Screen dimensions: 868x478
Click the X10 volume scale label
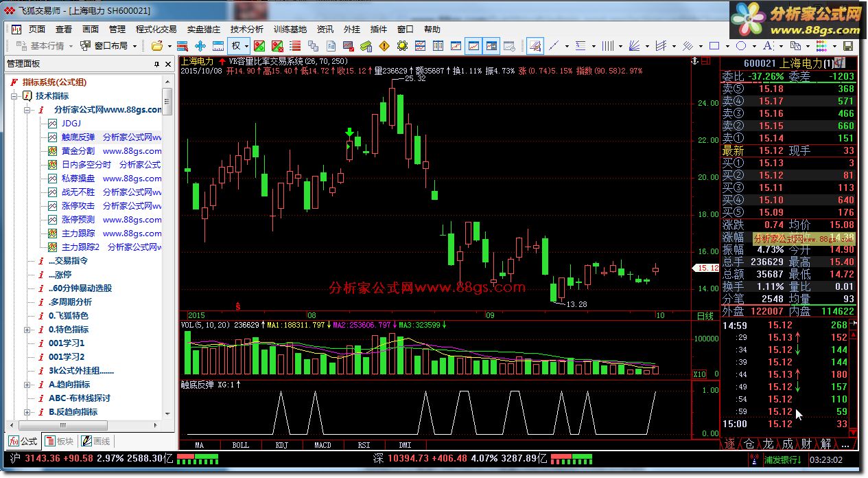tap(700, 374)
